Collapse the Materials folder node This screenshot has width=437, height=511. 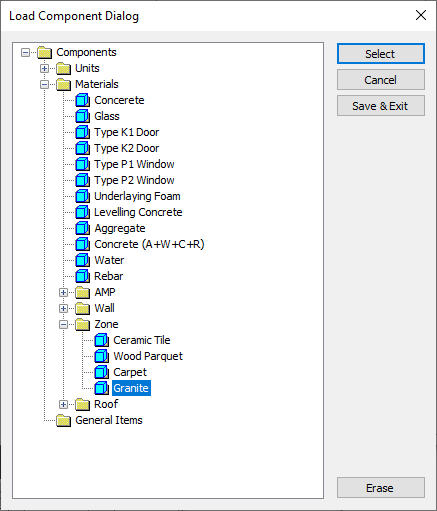pyautogui.click(x=44, y=84)
